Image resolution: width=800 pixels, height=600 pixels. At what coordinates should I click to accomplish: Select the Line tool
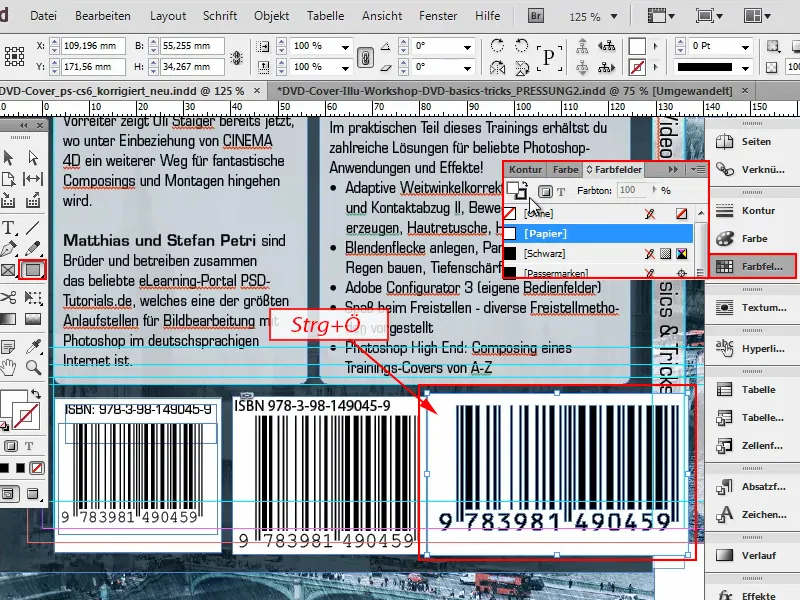point(33,228)
